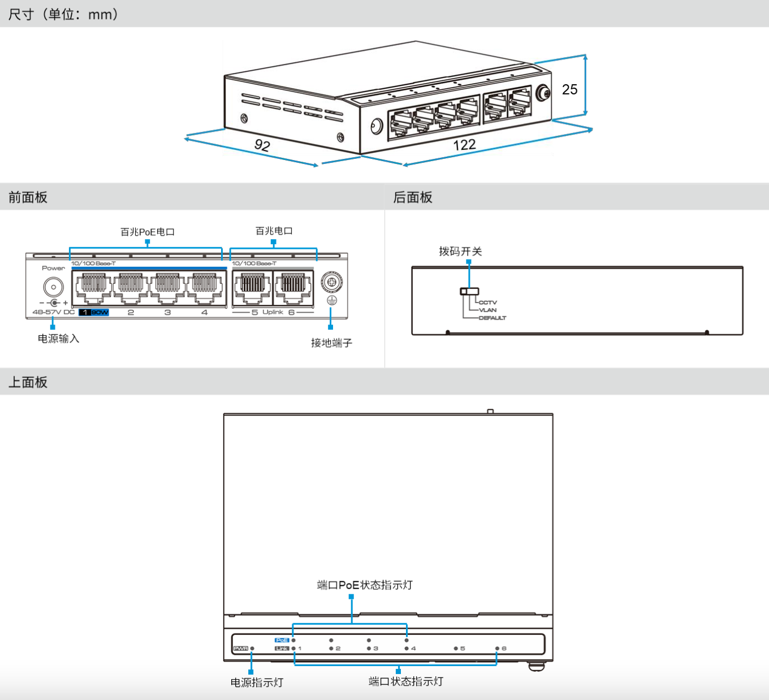Click the grounding screw terminal on front panel
This screenshot has height=700, width=769.
[x=332, y=281]
